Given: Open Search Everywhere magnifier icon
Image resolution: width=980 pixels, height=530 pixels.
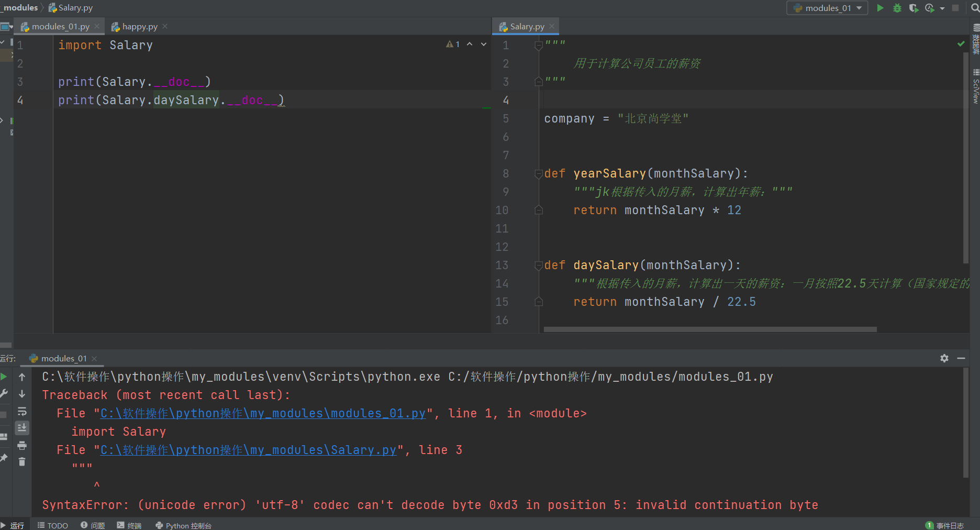Looking at the screenshot, I should (975, 8).
